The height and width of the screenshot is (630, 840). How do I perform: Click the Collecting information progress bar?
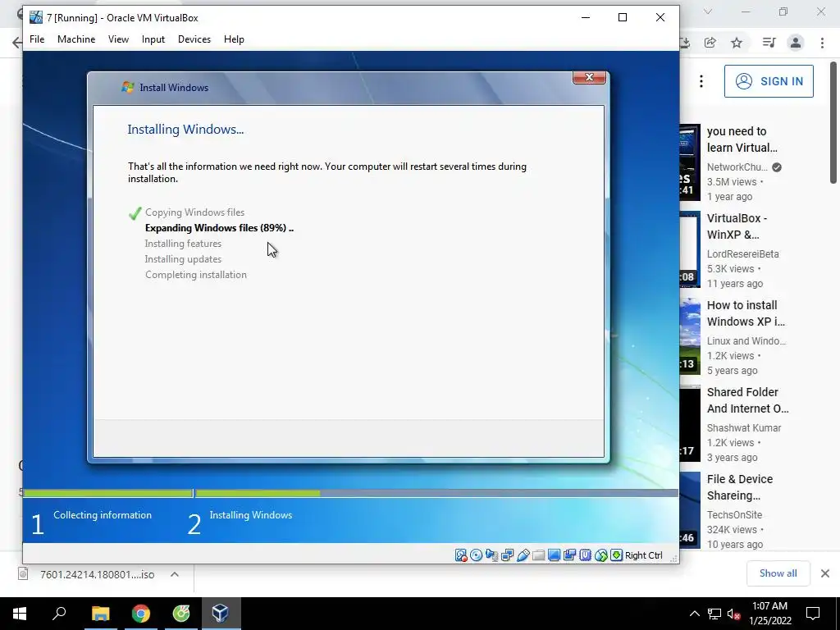107,493
